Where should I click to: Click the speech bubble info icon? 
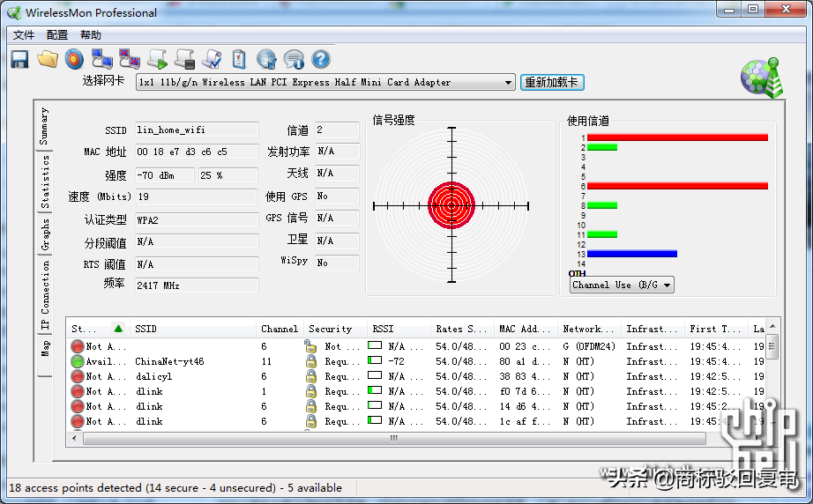[x=294, y=60]
